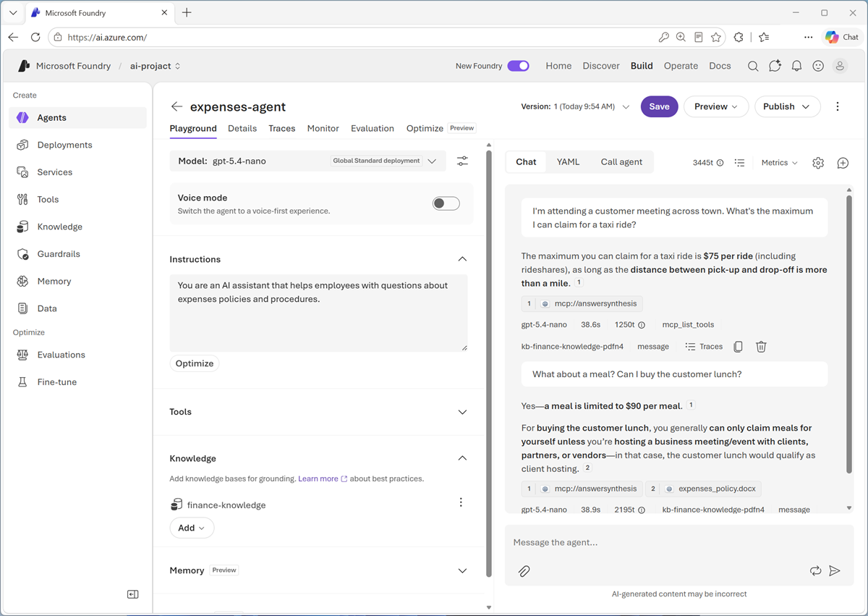Open the Copilot Chat button in browser
Viewport: 868px width, 616px height.
click(x=842, y=37)
